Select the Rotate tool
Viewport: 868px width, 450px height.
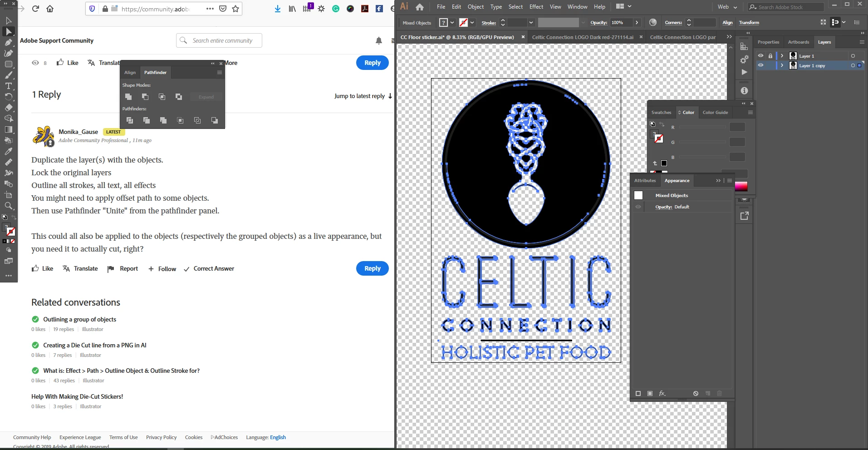pos(9,97)
